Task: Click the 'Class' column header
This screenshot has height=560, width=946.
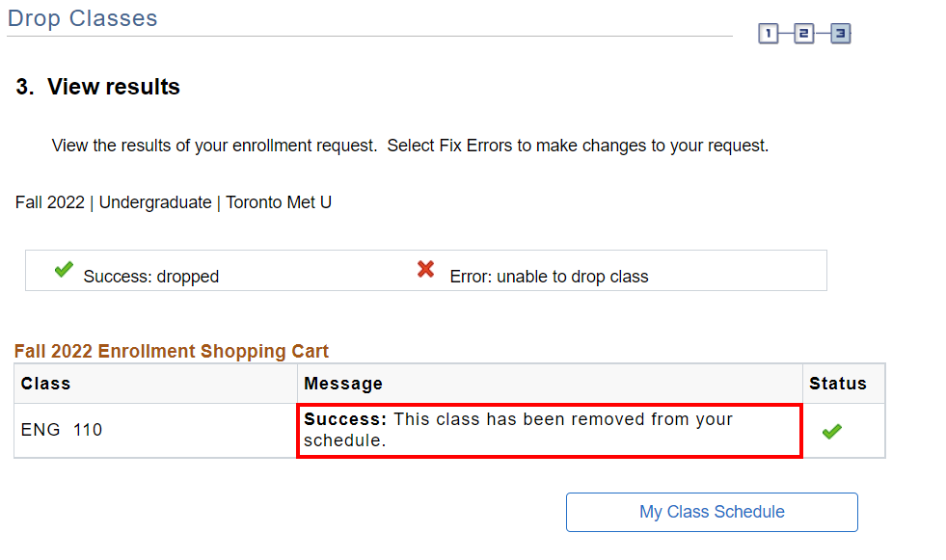Action: [46, 384]
